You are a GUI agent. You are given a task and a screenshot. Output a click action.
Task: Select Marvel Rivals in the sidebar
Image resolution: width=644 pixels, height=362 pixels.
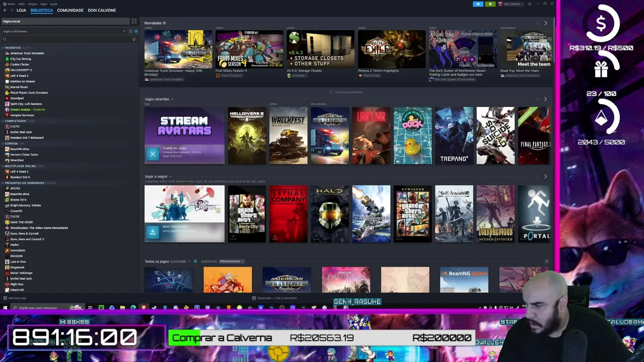(19, 87)
